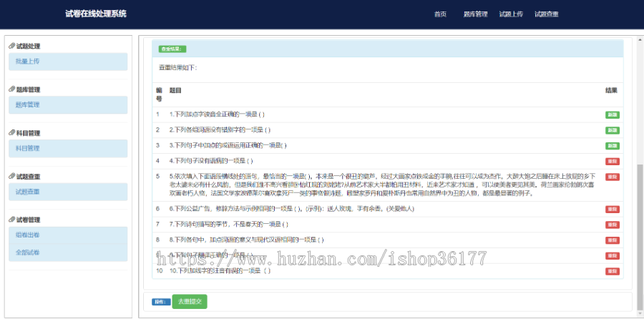Click the paperclip icon beside 试卷管理 heading
The image size is (644, 319).
tap(12, 220)
